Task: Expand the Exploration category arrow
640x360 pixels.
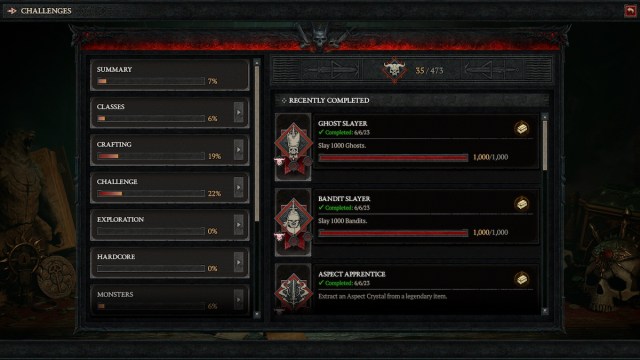Action: [x=239, y=225]
